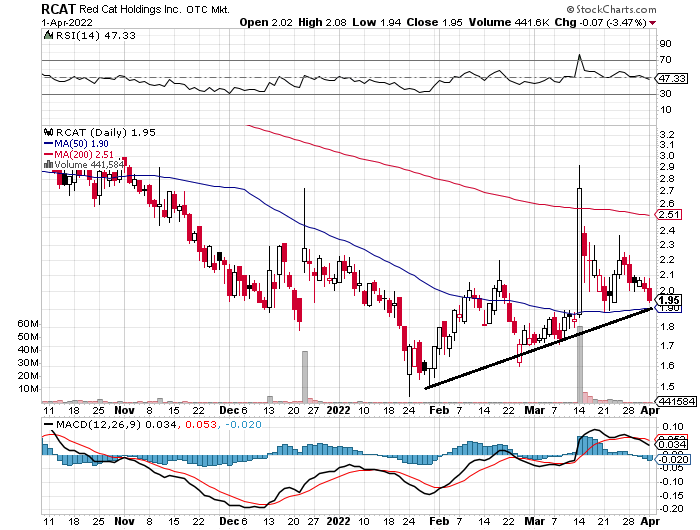Image resolution: width=700 pixels, height=530 pixels.
Task: Click the -0.020 histogram value tag
Action: (673, 459)
